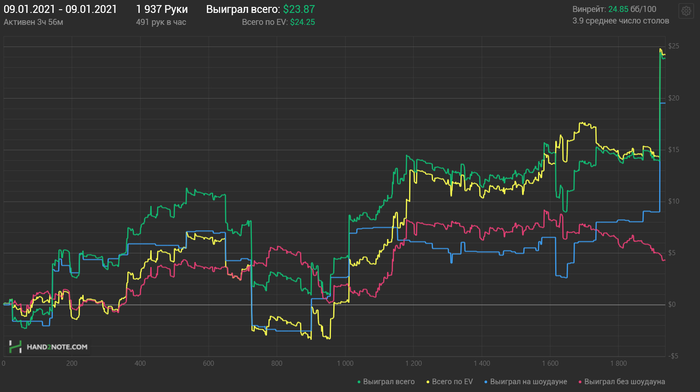Click the '$15' y-axis label
Screen dimensions: 700x392
pyautogui.click(x=674, y=150)
